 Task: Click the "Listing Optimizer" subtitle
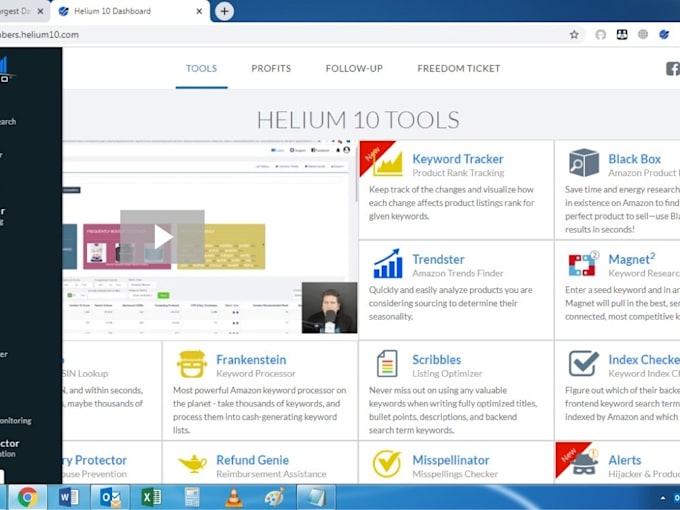(x=447, y=373)
